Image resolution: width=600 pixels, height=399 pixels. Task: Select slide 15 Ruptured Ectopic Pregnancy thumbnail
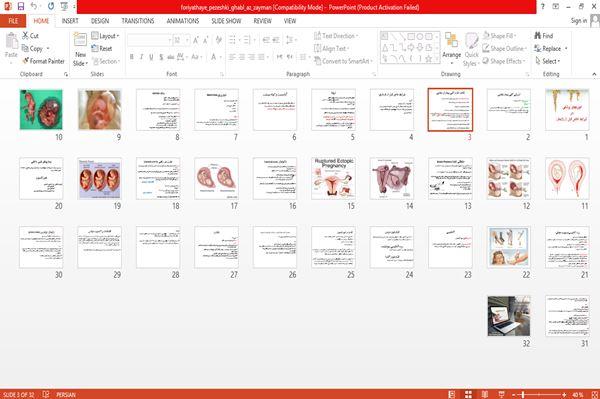(333, 178)
